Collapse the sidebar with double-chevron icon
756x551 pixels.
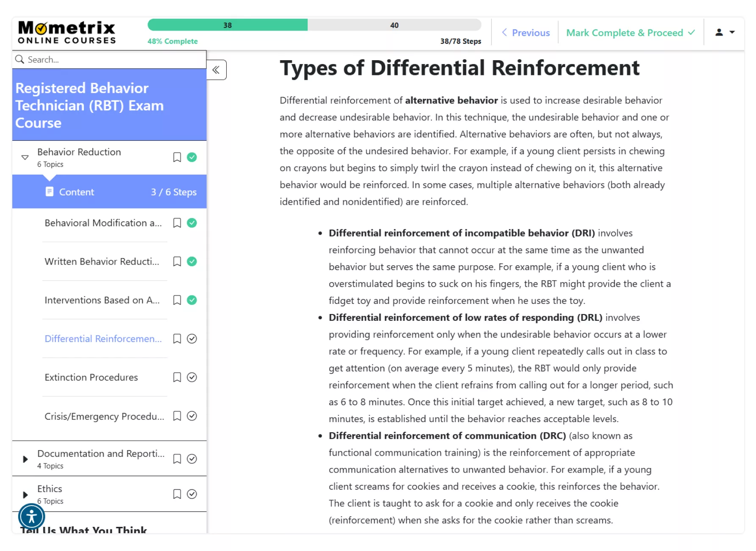(x=216, y=70)
